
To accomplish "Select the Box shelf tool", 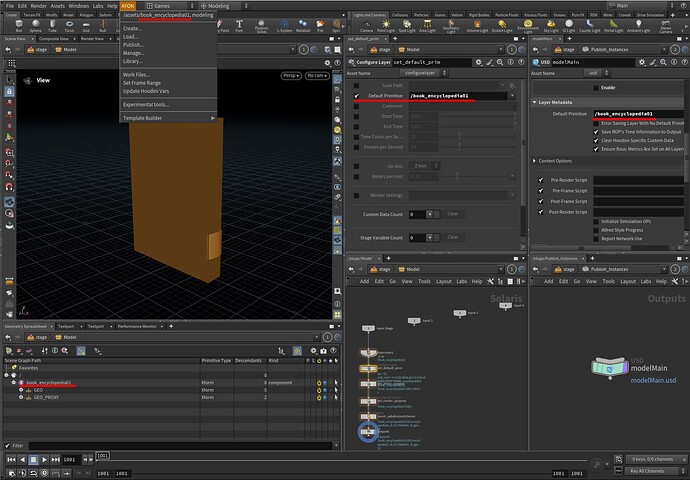I will [19, 26].
